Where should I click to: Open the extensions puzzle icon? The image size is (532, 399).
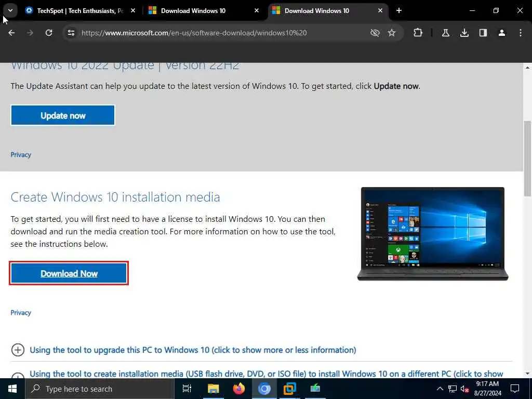[x=418, y=33]
